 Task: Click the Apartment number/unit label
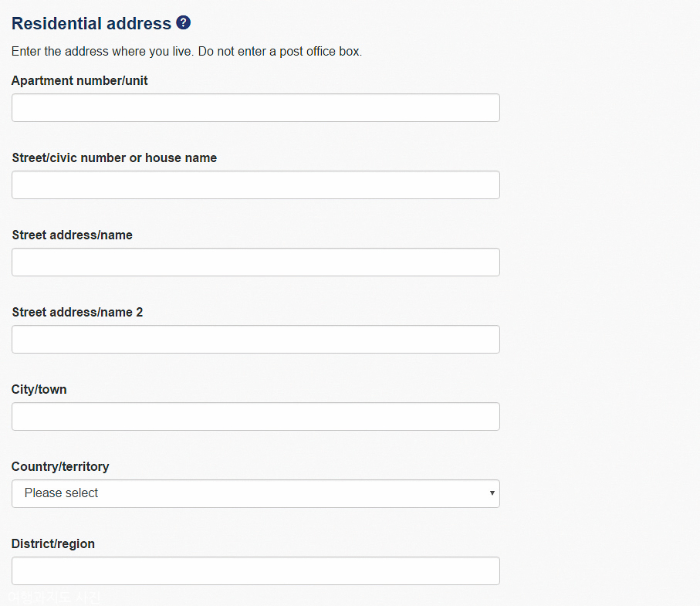click(x=79, y=80)
